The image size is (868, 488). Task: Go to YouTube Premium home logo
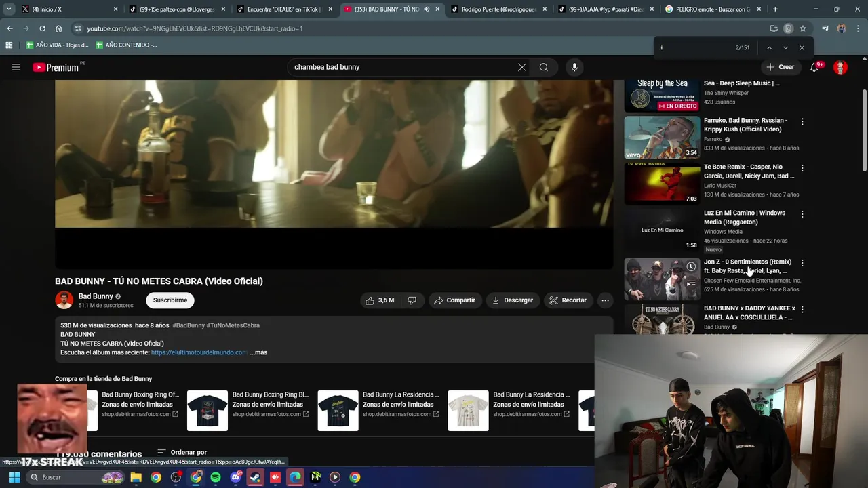coord(57,67)
